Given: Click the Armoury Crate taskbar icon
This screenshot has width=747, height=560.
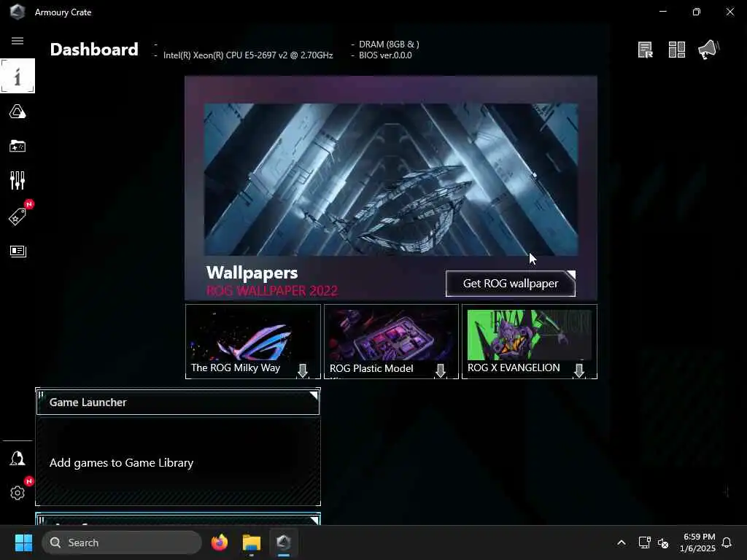Looking at the screenshot, I should pyautogui.click(x=284, y=542).
